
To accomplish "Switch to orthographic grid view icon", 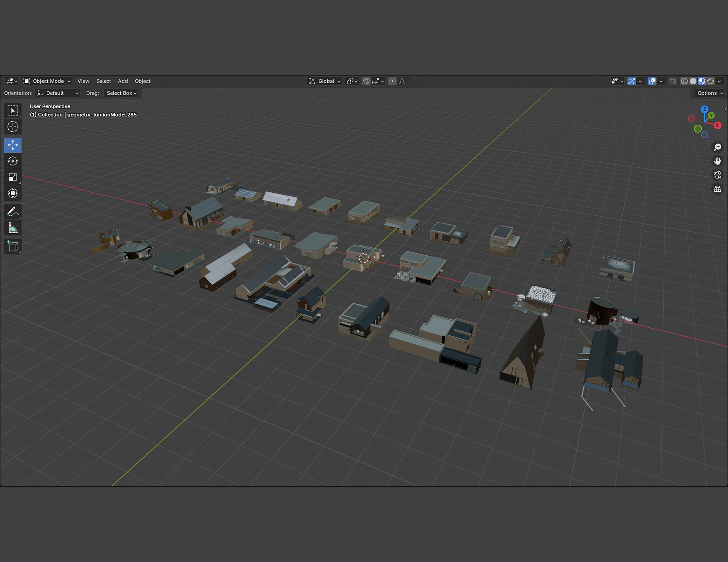I will (x=717, y=189).
